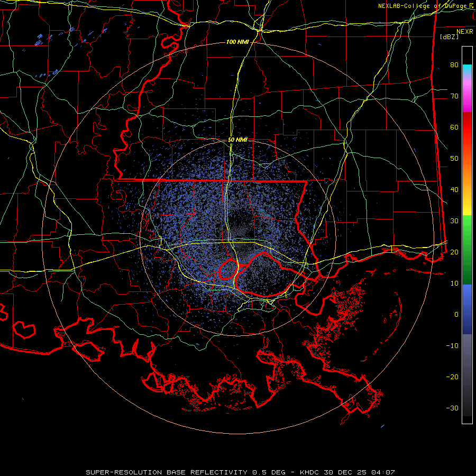
Task: Click the 80 value on the dBZ scale
Action: (454, 65)
